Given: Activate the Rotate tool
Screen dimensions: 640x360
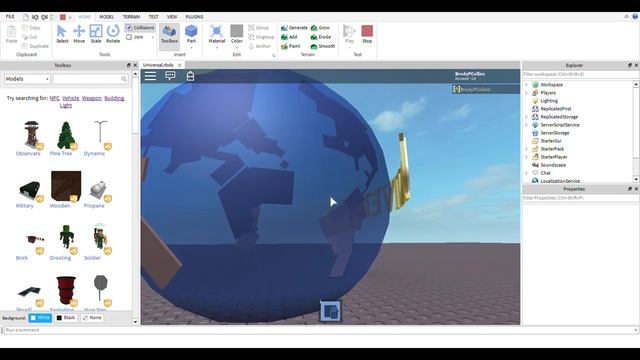Looking at the screenshot, I should [x=113, y=34].
